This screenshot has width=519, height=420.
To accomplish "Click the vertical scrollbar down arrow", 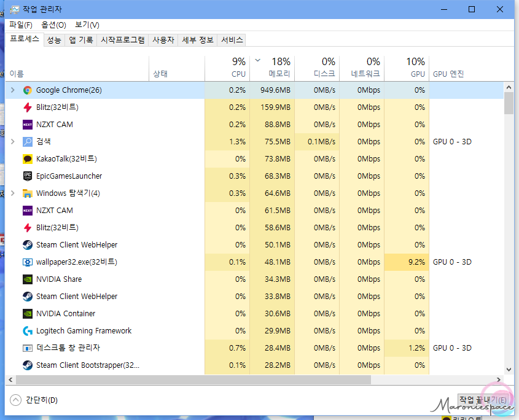I will click(x=509, y=370).
